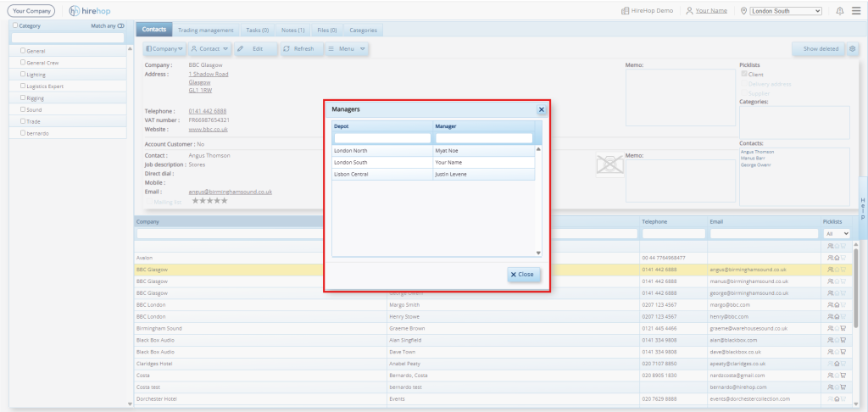Screen dimensions: 868x412
Task: Select Manus Barr in Contacts list
Action: point(753,159)
